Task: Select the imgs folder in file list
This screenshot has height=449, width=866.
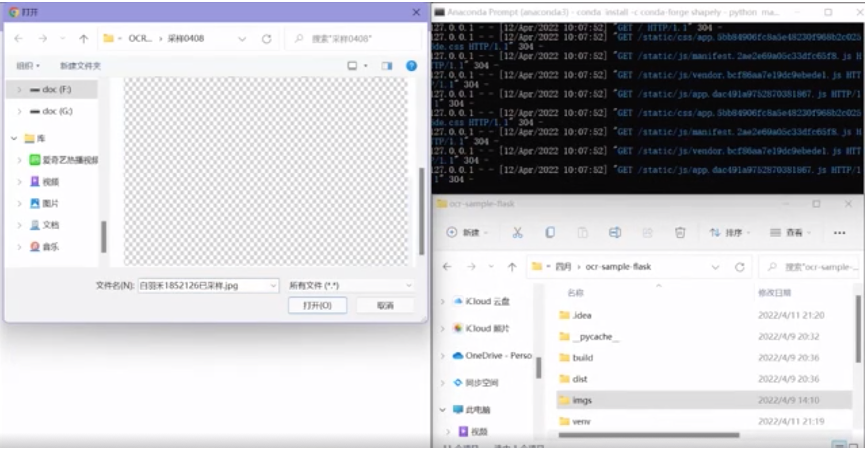Action: point(582,400)
